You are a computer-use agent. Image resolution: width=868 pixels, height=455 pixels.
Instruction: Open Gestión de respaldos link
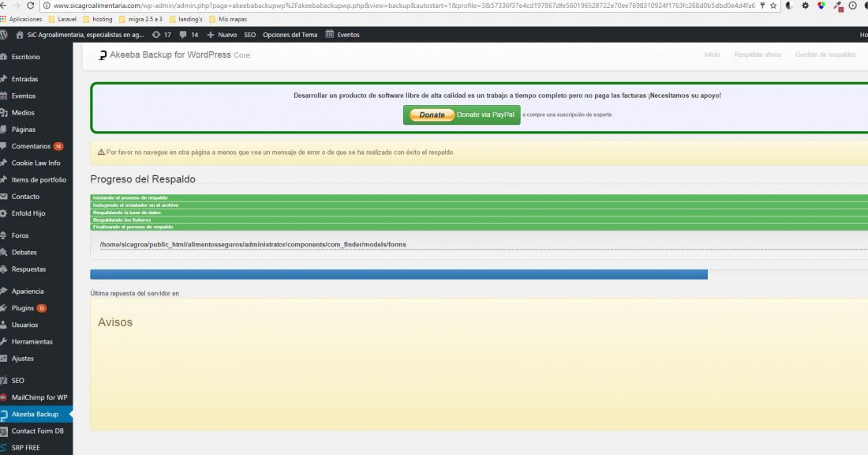point(825,55)
